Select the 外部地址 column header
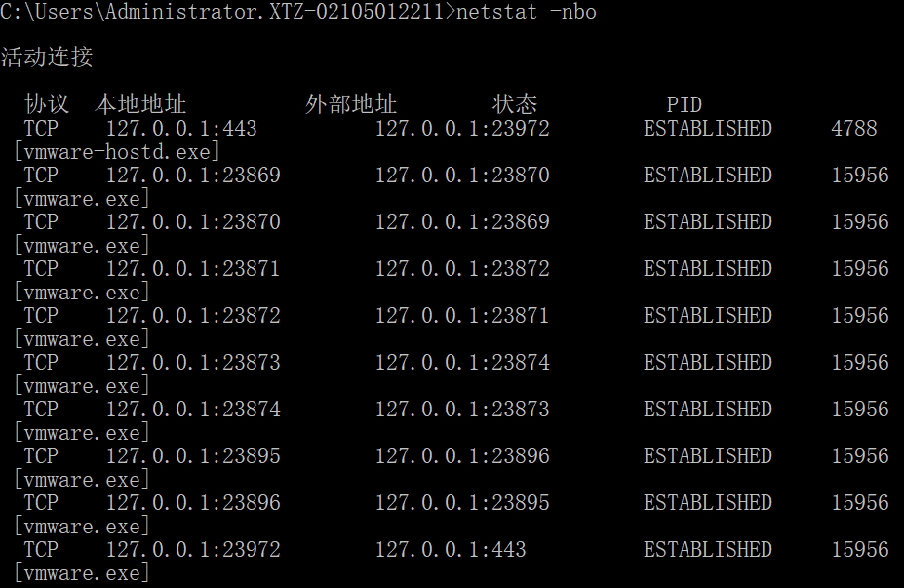Screen dimensions: 904x588 [x=350, y=104]
